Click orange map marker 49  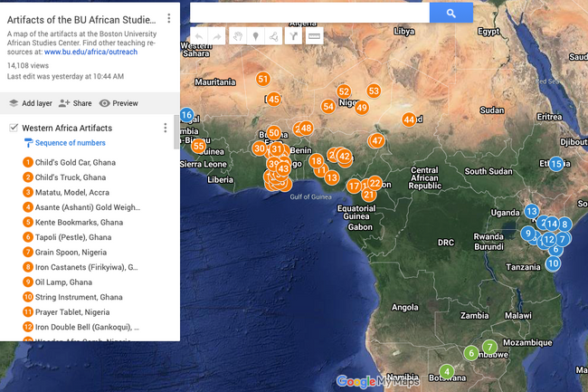[362, 108]
